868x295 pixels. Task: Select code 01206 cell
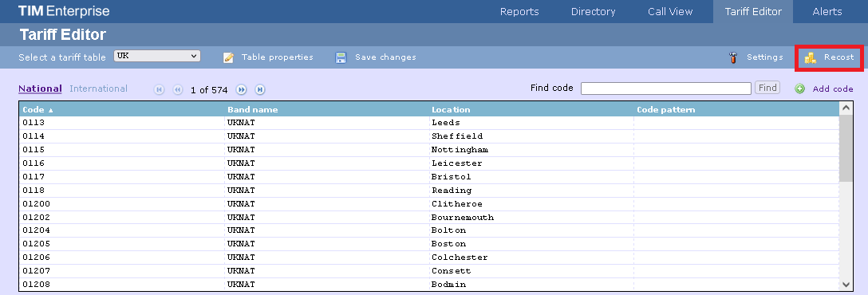122,258
